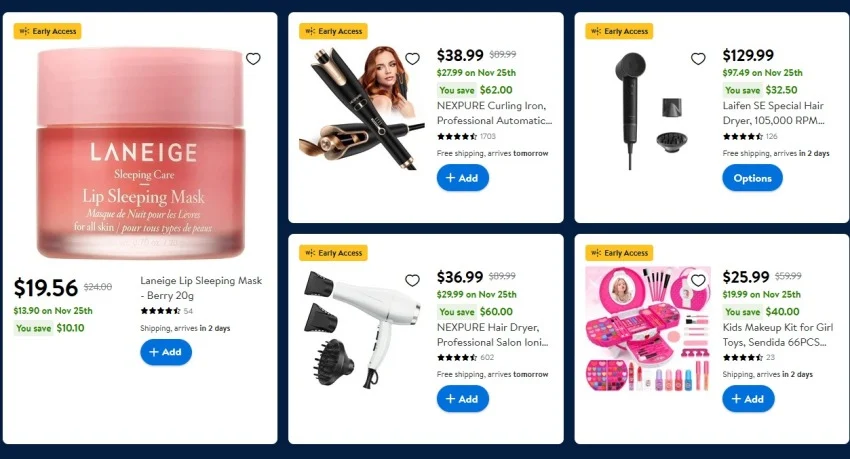This screenshot has width=850, height=459.
Task: Favorite the Kids Makeup Kit heart icon
Action: point(698,280)
